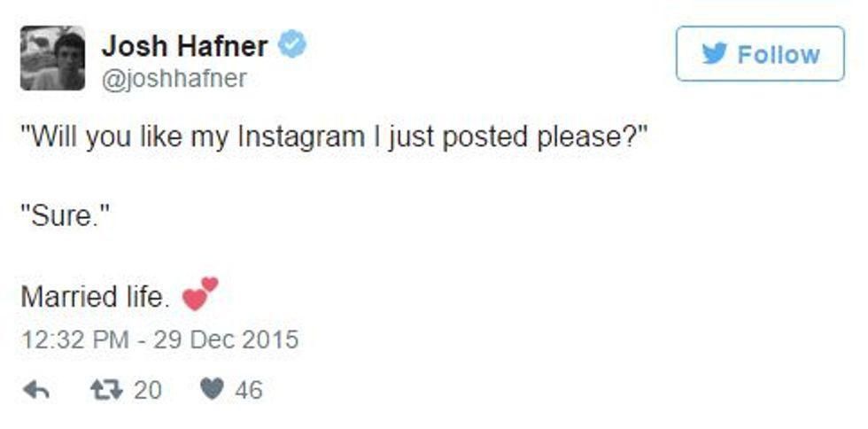This screenshot has width=868, height=429.
Task: View the 46 likes count
Action: 249,390
